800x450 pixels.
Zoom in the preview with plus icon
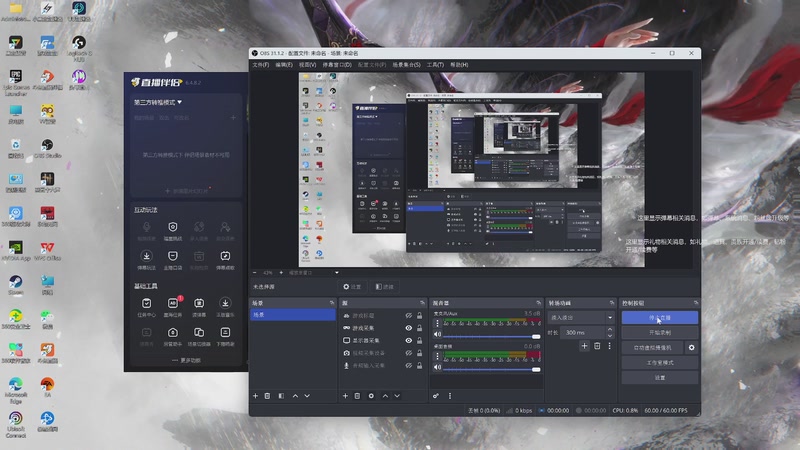(x=281, y=272)
